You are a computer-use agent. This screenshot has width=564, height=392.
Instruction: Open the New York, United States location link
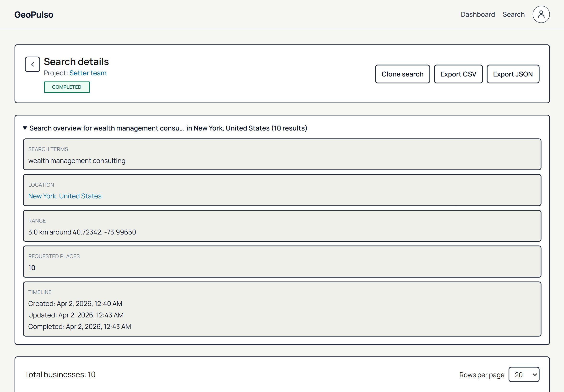click(65, 196)
